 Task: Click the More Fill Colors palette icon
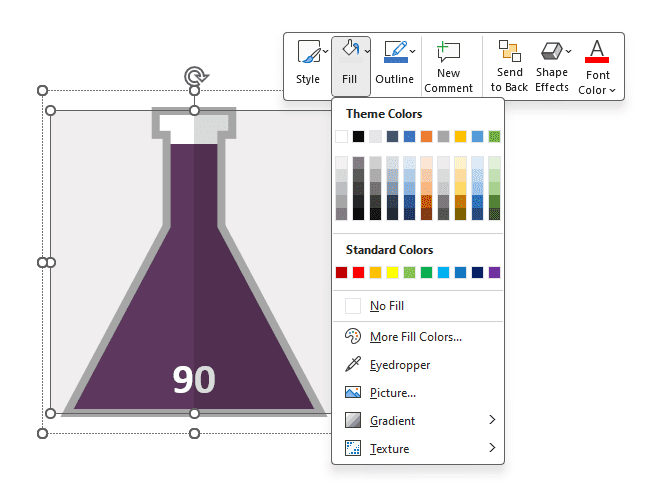coord(353,336)
